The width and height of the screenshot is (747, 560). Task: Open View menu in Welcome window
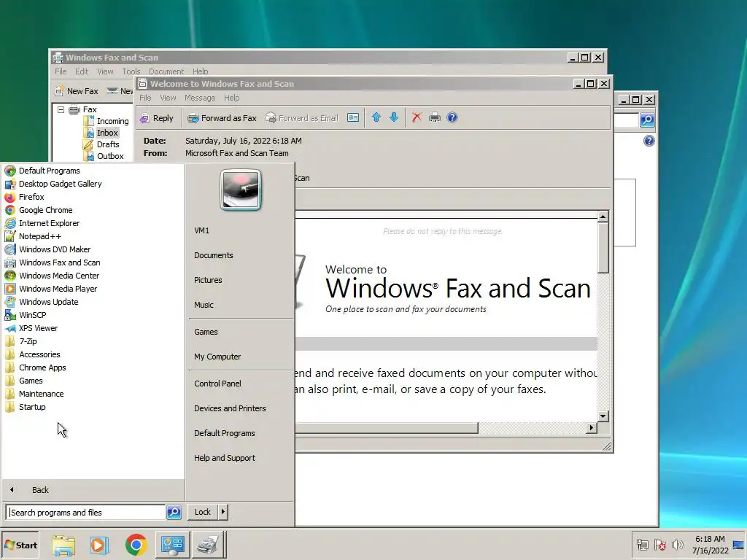click(x=168, y=98)
